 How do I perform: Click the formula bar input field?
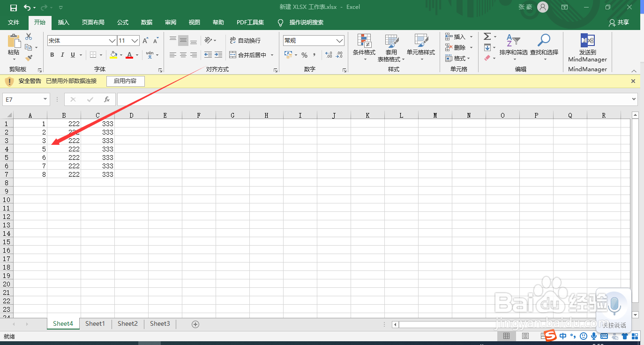pos(374,99)
